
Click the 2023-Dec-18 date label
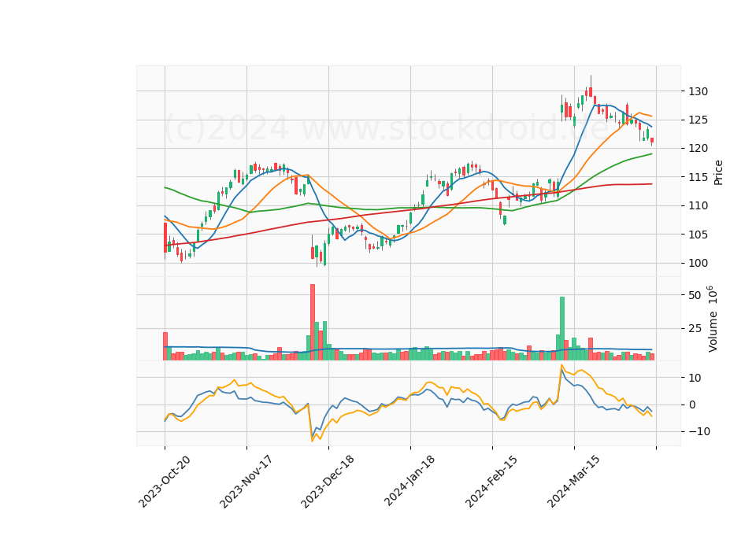pyautogui.click(x=328, y=482)
